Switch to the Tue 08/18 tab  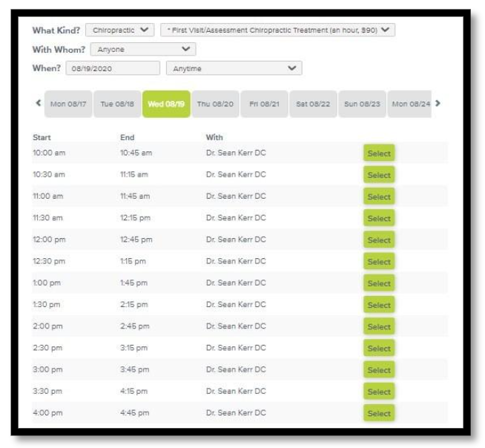(x=117, y=104)
